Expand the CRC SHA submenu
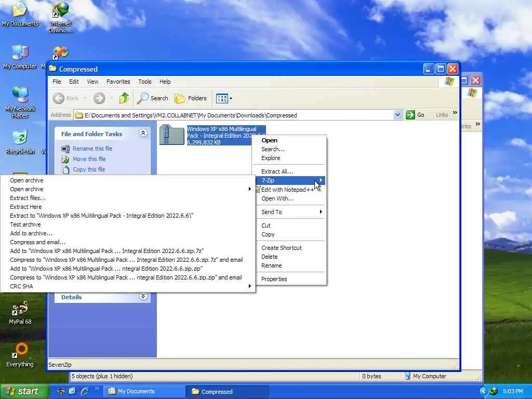This screenshot has height=399, width=532. pyautogui.click(x=128, y=286)
